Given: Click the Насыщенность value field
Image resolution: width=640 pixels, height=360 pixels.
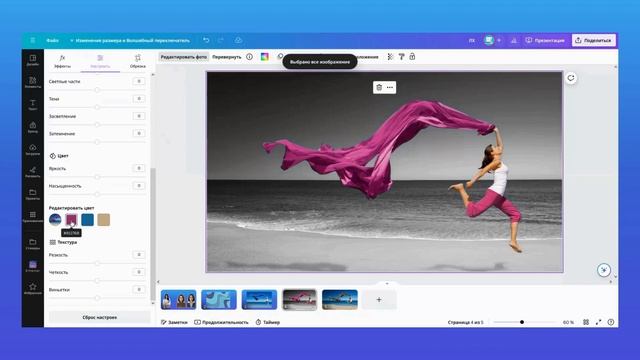Looking at the screenshot, I should pos(139,186).
